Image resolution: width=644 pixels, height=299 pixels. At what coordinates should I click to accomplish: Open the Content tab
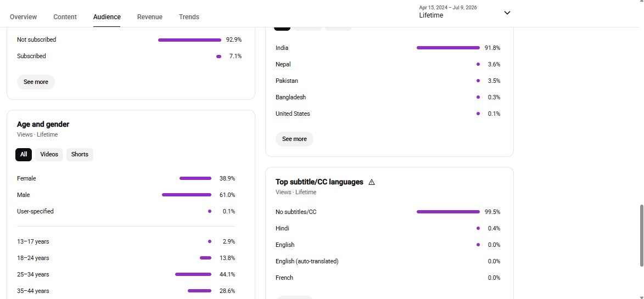point(65,17)
